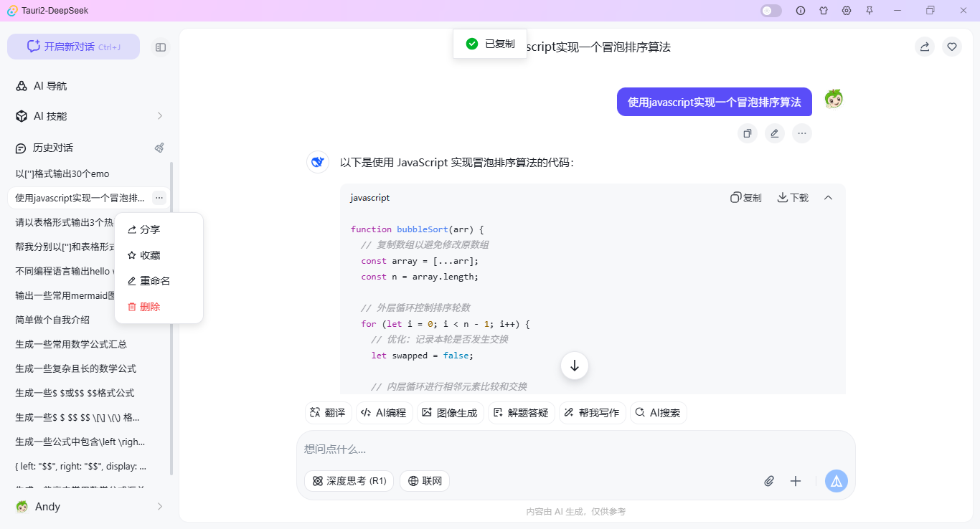Image resolution: width=980 pixels, height=529 pixels.
Task: Select 重命名 from the context menu
Action: (151, 280)
